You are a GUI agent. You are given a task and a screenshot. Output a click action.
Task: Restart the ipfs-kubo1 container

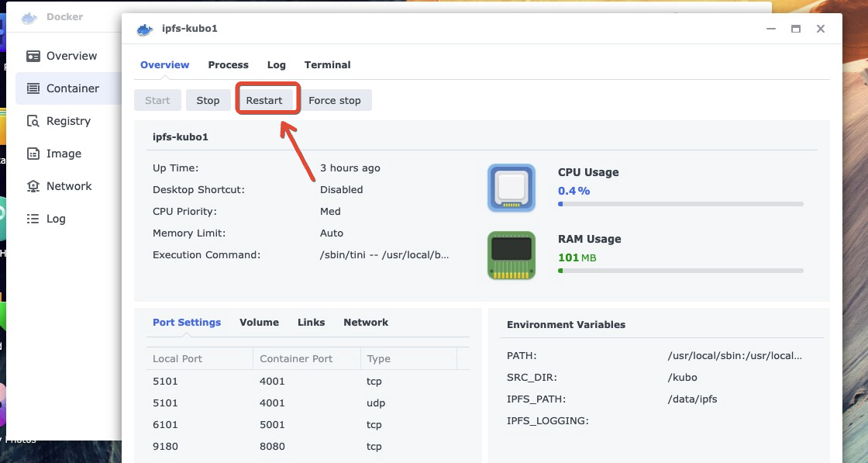point(264,100)
